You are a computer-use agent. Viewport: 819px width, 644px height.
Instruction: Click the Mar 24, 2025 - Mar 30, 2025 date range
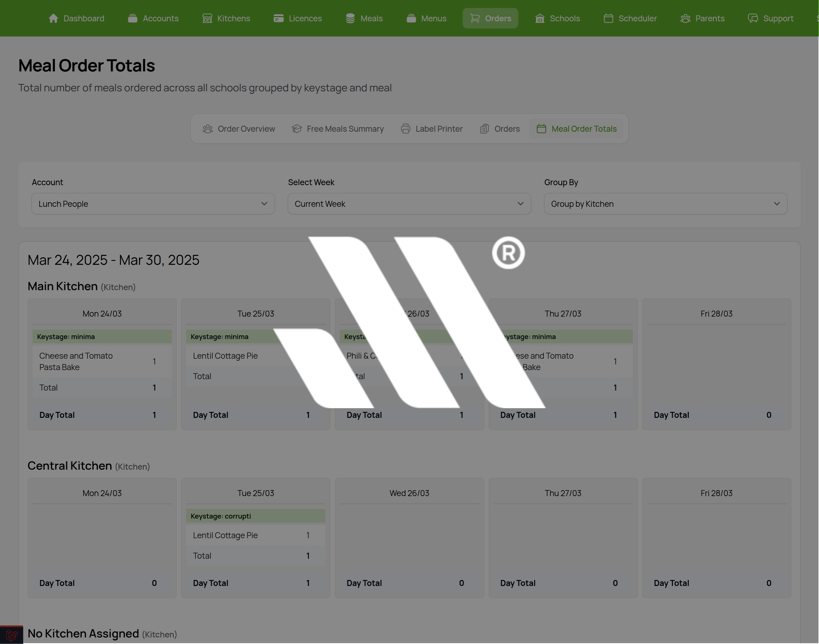tap(113, 260)
